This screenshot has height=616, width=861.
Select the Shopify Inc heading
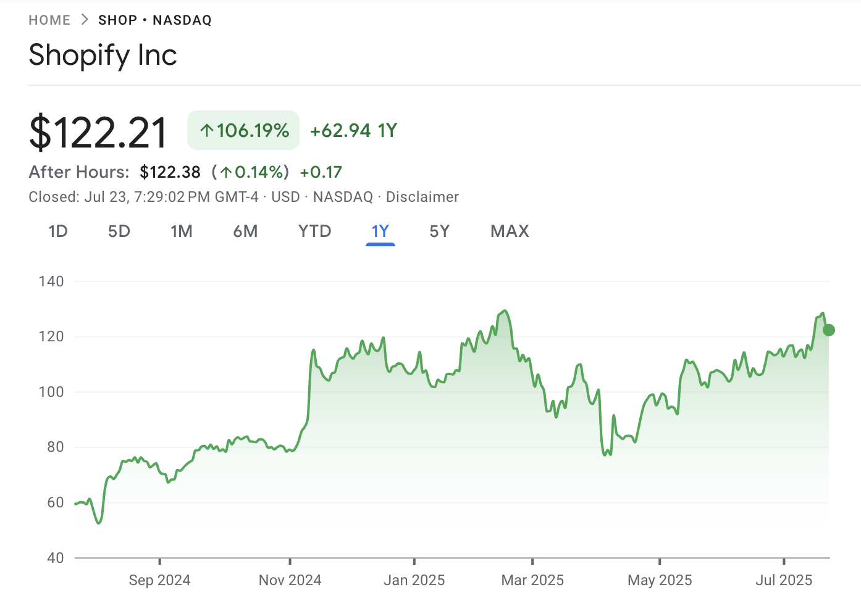click(x=103, y=55)
